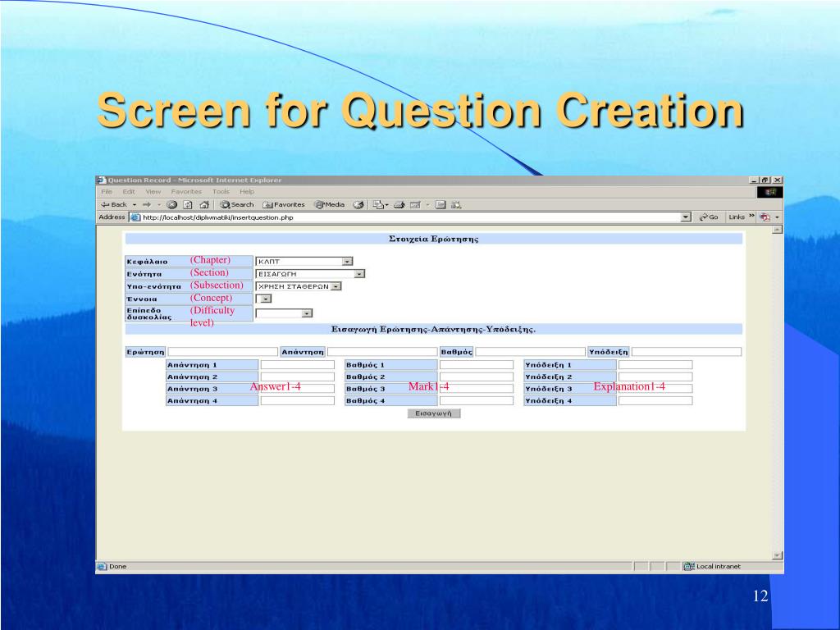
Task: Open the Search pane button
Action: tap(237, 204)
